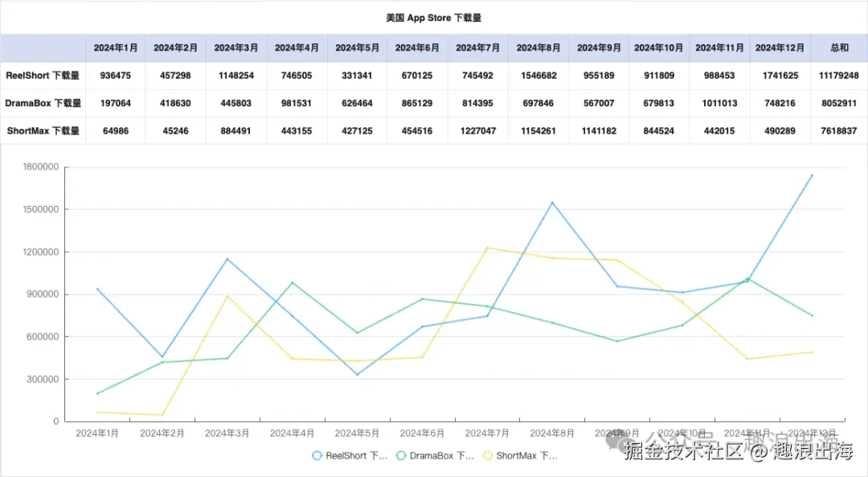
Task: Click ReelShort blue line May low point
Action: click(357, 375)
